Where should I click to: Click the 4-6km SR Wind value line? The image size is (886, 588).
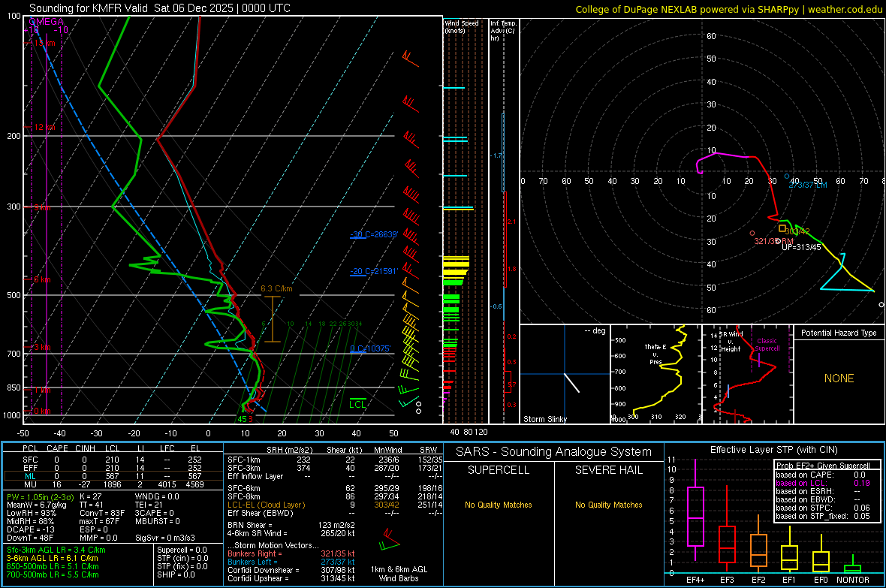point(291,534)
